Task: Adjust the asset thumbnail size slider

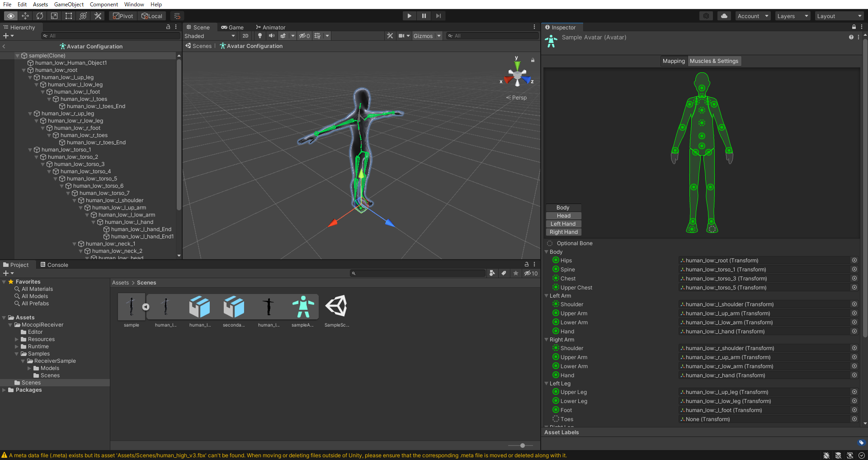Action: [523, 446]
